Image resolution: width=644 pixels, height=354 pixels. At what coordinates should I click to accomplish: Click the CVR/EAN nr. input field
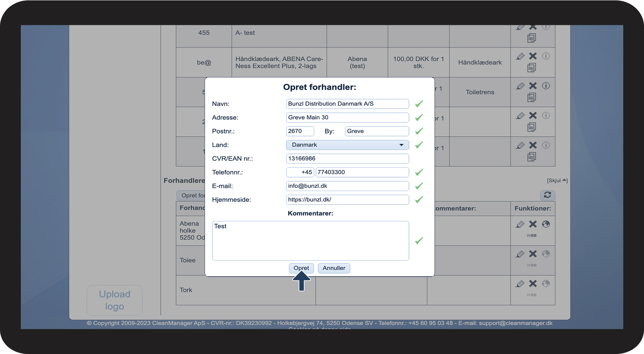point(347,159)
